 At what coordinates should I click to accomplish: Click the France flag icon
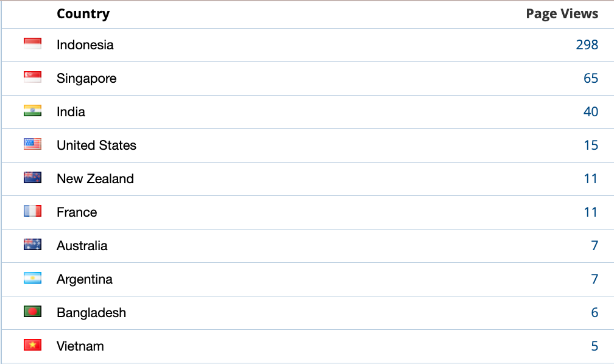click(x=32, y=212)
